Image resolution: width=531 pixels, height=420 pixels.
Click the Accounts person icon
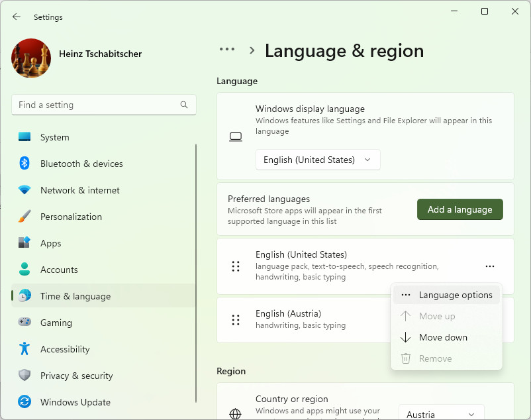click(24, 269)
